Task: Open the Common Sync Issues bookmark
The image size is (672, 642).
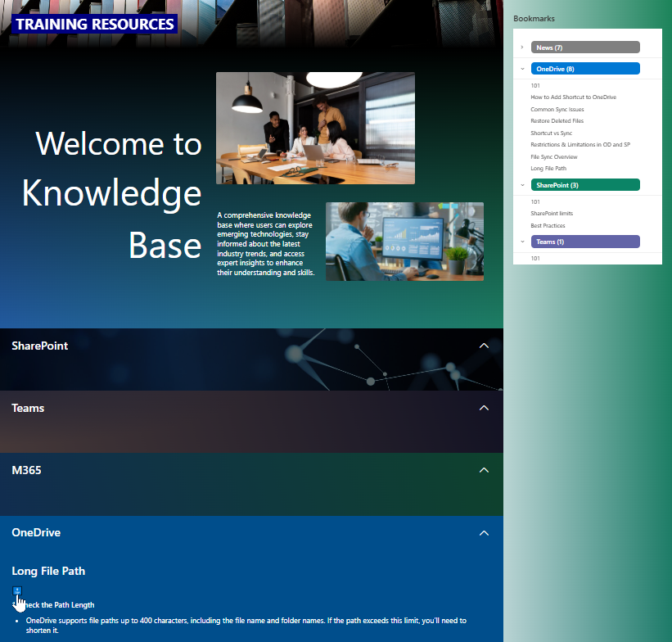Action: pos(557,110)
